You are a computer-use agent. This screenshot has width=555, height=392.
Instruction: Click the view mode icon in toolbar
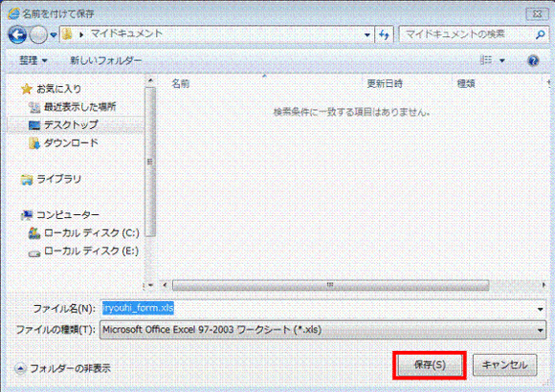tap(486, 60)
